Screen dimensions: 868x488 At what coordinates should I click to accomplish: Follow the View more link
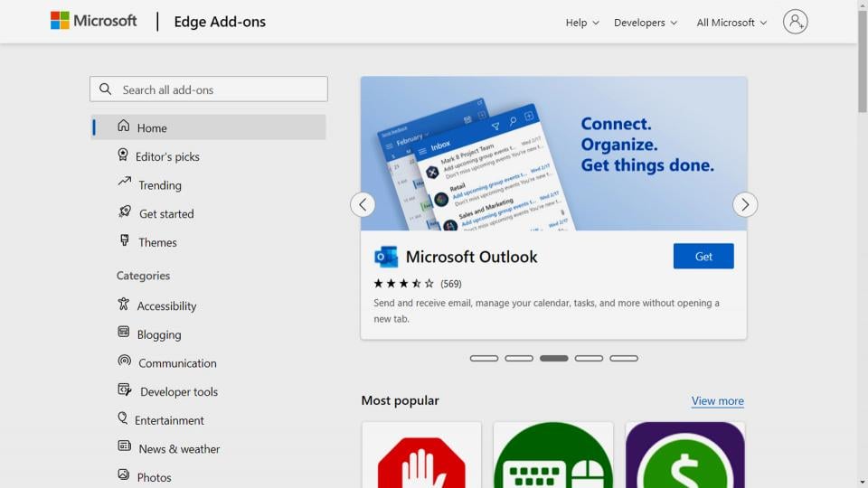pos(717,401)
